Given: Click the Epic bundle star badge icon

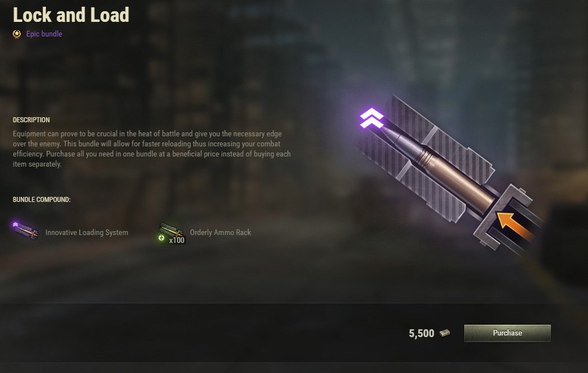Looking at the screenshot, I should point(17,34).
